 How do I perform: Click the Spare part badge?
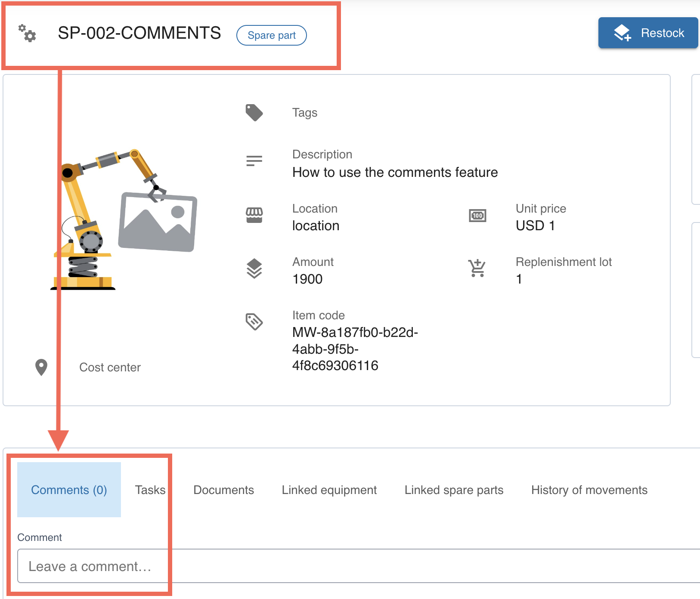point(271,35)
